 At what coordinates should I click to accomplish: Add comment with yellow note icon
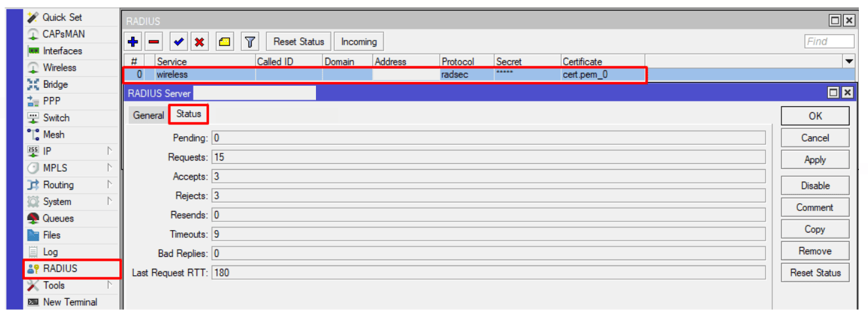[x=224, y=42]
